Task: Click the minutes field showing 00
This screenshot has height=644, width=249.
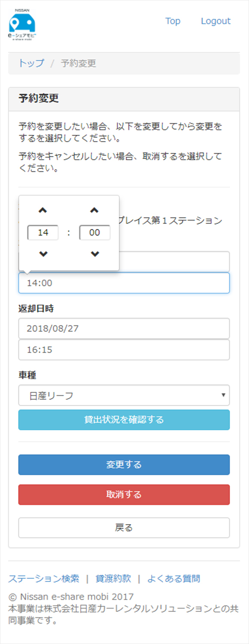Action: point(95,233)
